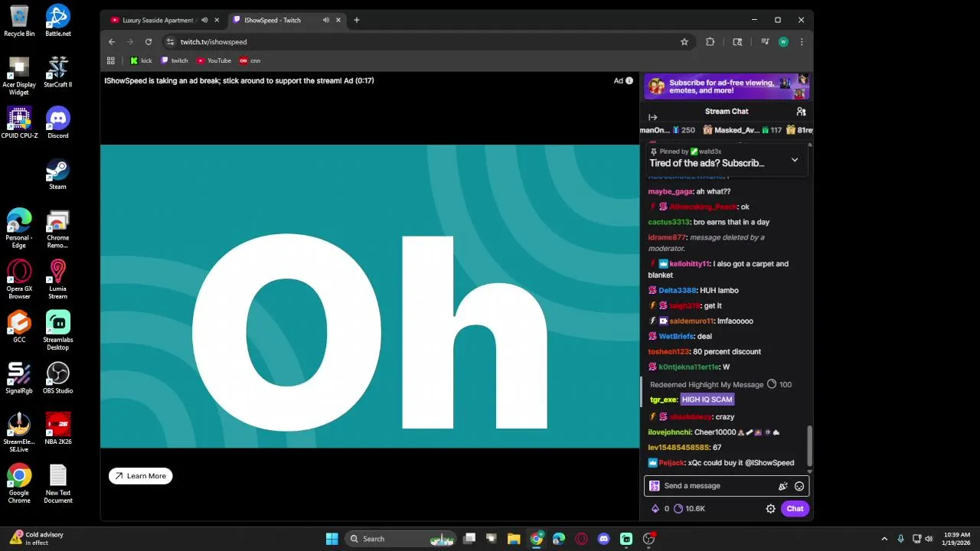The image size is (980, 551).
Task: Click Subscribe for ad-free viewing banner
Action: click(727, 86)
